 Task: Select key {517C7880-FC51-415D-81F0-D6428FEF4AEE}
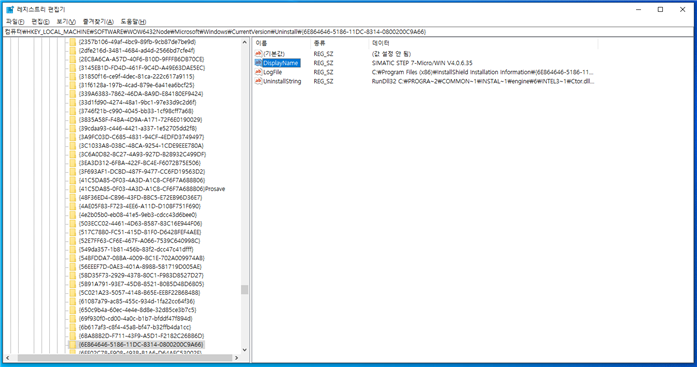coord(140,232)
